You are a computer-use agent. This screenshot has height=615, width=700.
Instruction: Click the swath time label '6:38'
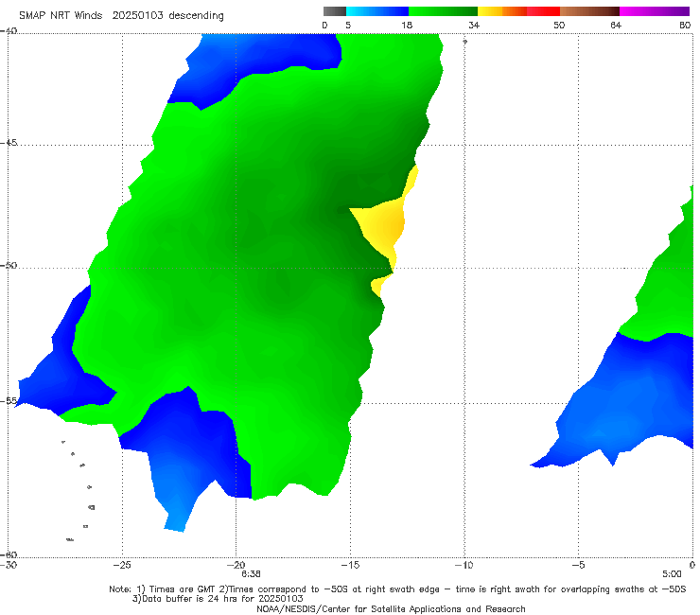(251, 573)
